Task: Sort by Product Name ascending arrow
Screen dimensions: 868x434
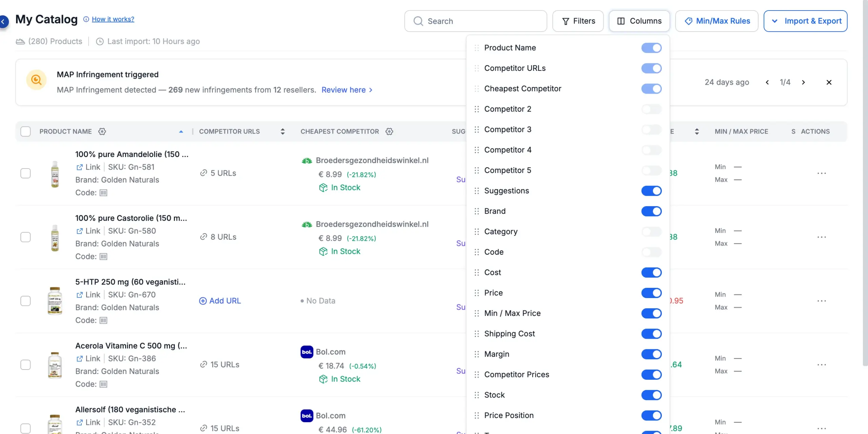Action: tap(181, 132)
